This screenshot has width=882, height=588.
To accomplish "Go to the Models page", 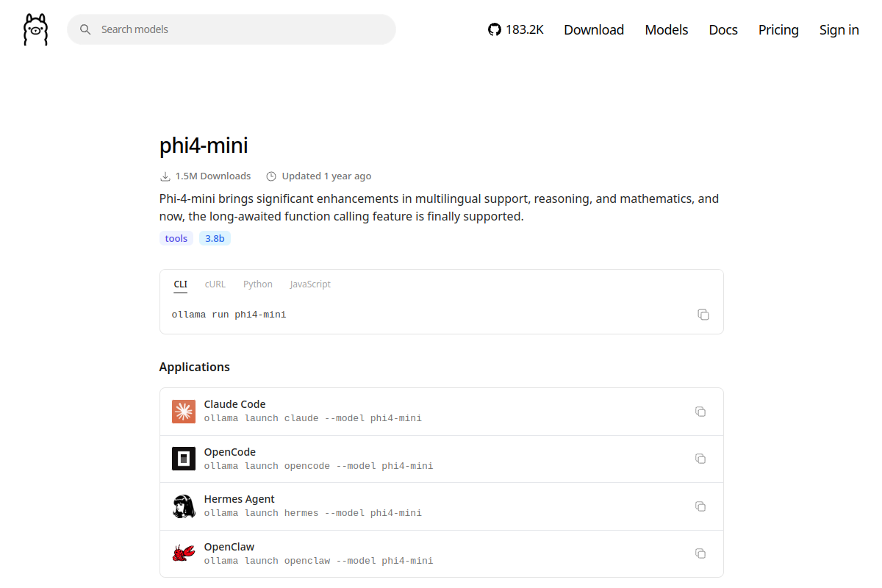I will [667, 29].
